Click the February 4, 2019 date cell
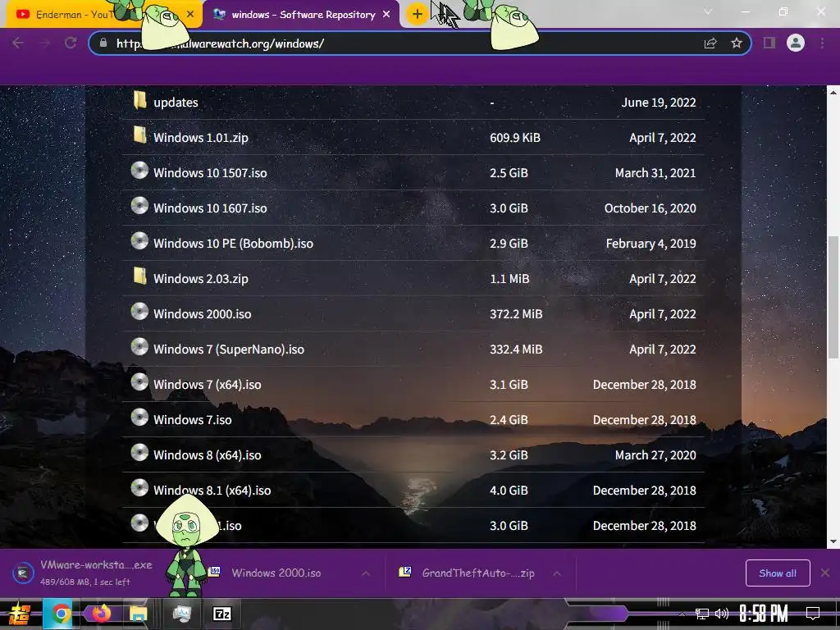840x630 pixels. pyautogui.click(x=651, y=244)
